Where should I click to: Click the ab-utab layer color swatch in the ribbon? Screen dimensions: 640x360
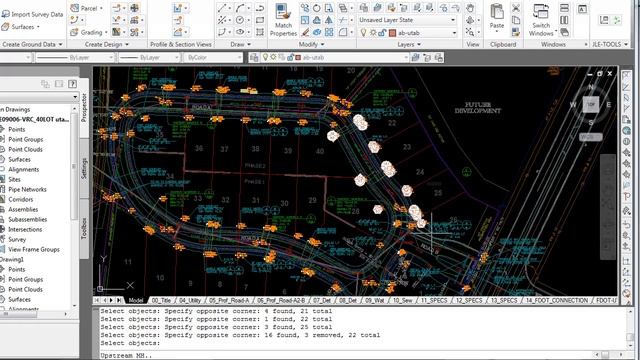coord(392,33)
